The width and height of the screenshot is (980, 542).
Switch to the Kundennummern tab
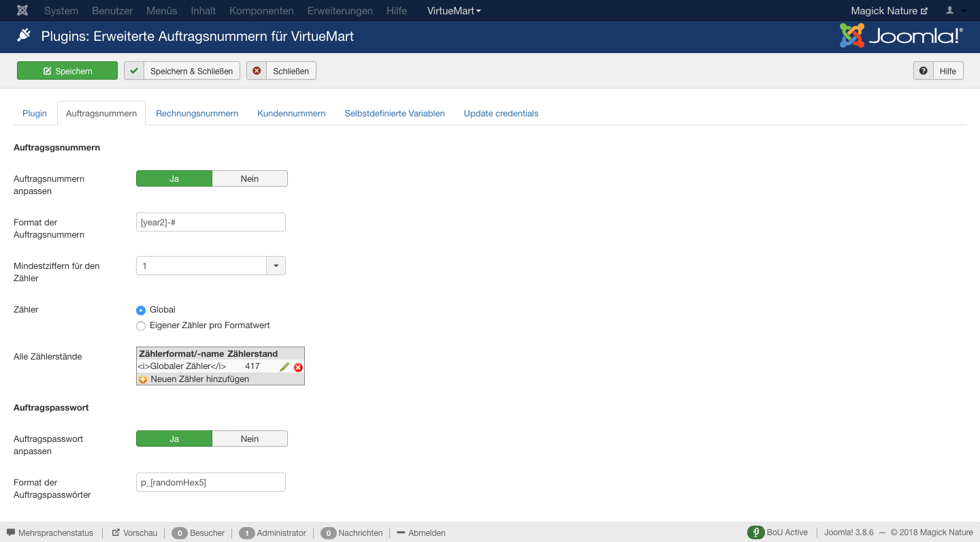pos(291,114)
